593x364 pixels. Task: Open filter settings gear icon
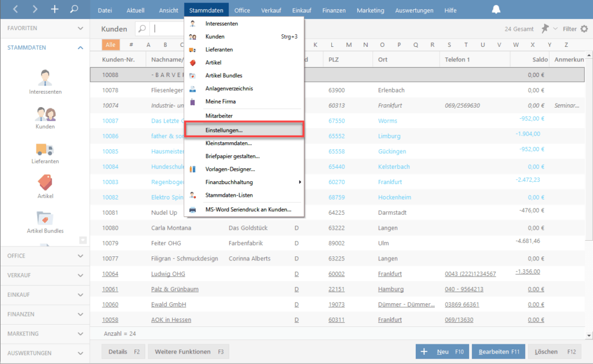584,28
